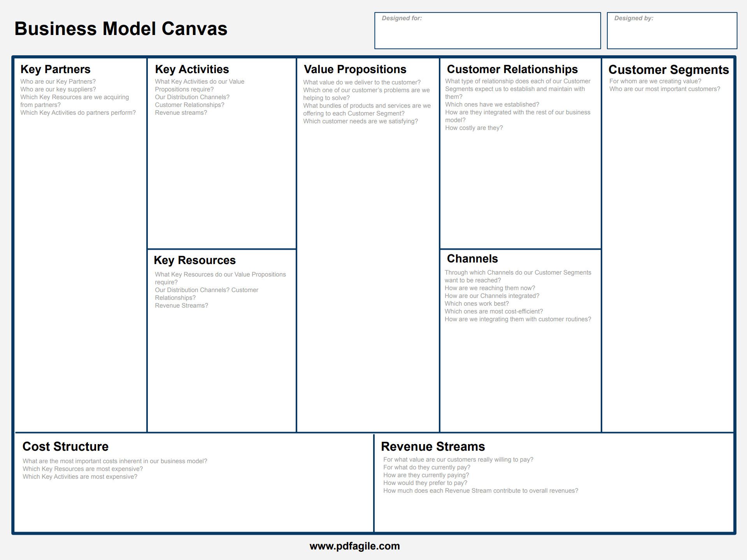The height and width of the screenshot is (560, 747).
Task: Click the 'Revenue Streams' heading
Action: [x=433, y=446]
